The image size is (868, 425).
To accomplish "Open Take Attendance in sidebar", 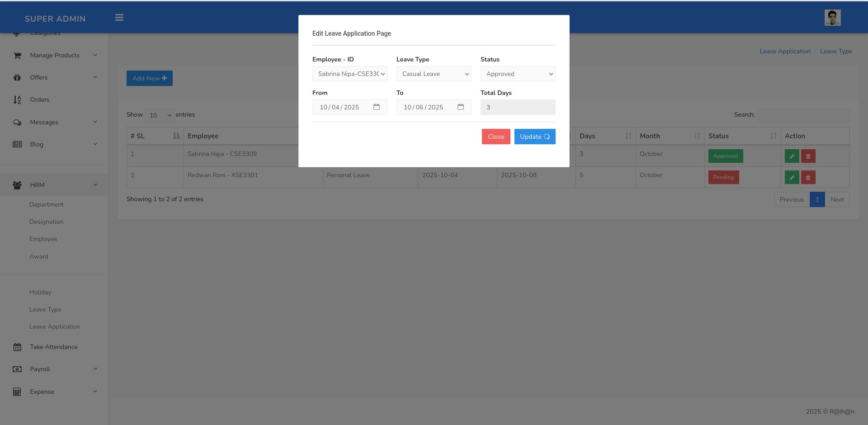I will point(54,347).
